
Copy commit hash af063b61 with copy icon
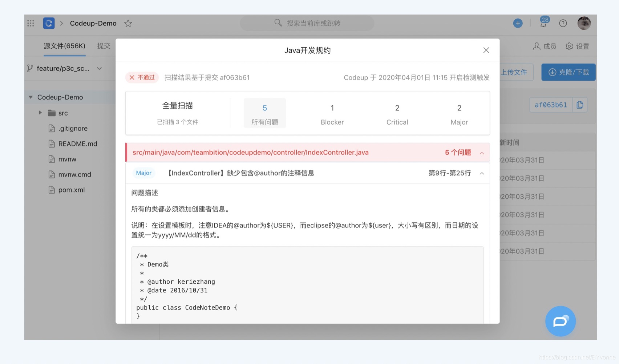click(x=580, y=105)
